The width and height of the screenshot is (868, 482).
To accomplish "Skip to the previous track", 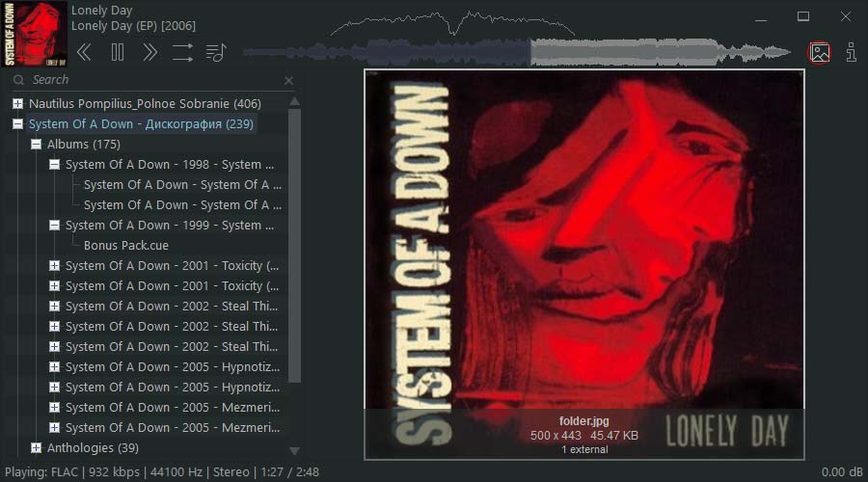I will (84, 53).
